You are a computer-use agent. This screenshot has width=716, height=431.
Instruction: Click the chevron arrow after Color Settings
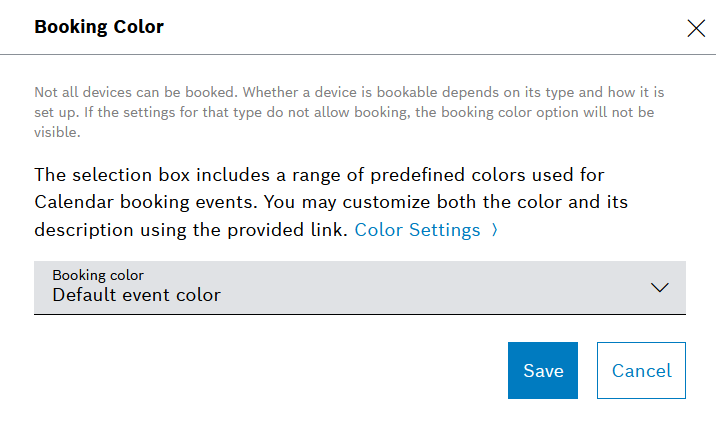click(494, 230)
